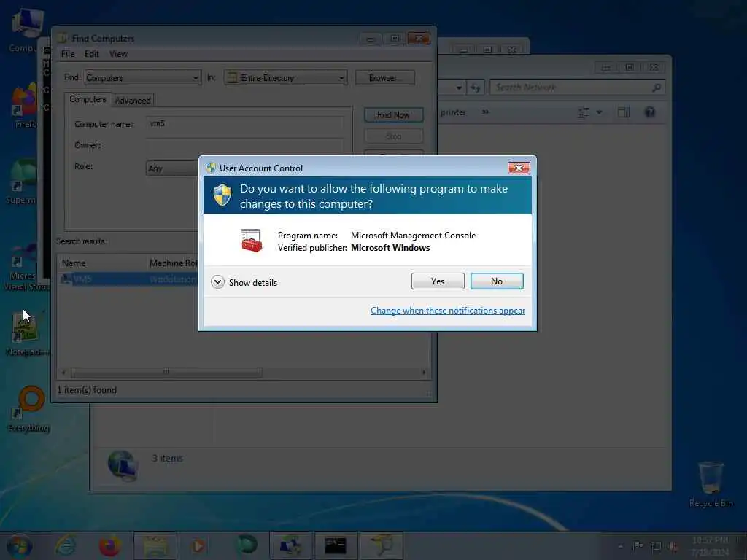Click the Computer name input field
Image resolution: width=747 pixels, height=560 pixels.
point(244,124)
